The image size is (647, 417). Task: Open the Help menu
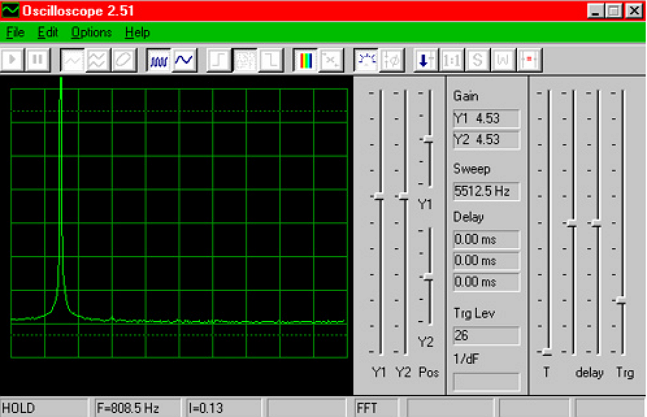(x=137, y=32)
